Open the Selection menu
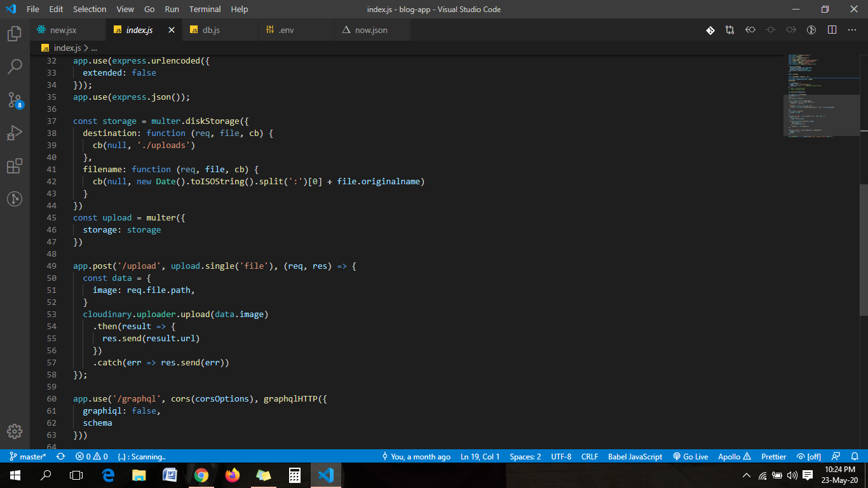 point(90,10)
